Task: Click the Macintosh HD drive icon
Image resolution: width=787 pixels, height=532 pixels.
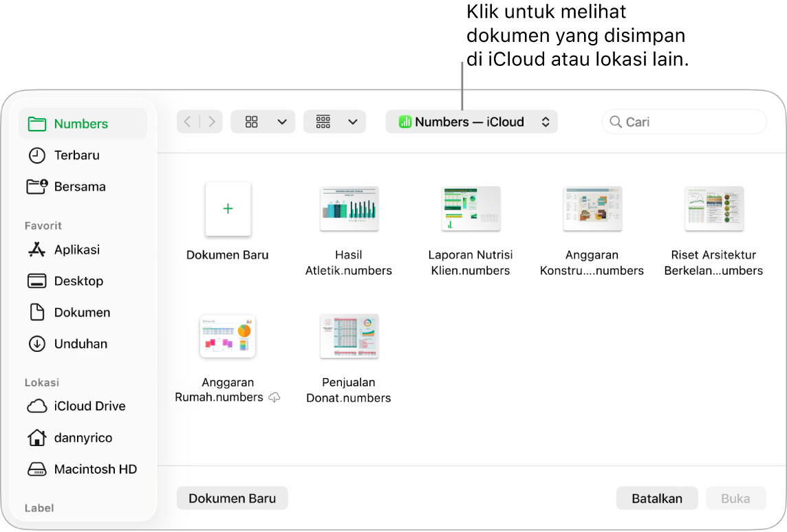Action: pos(36,469)
